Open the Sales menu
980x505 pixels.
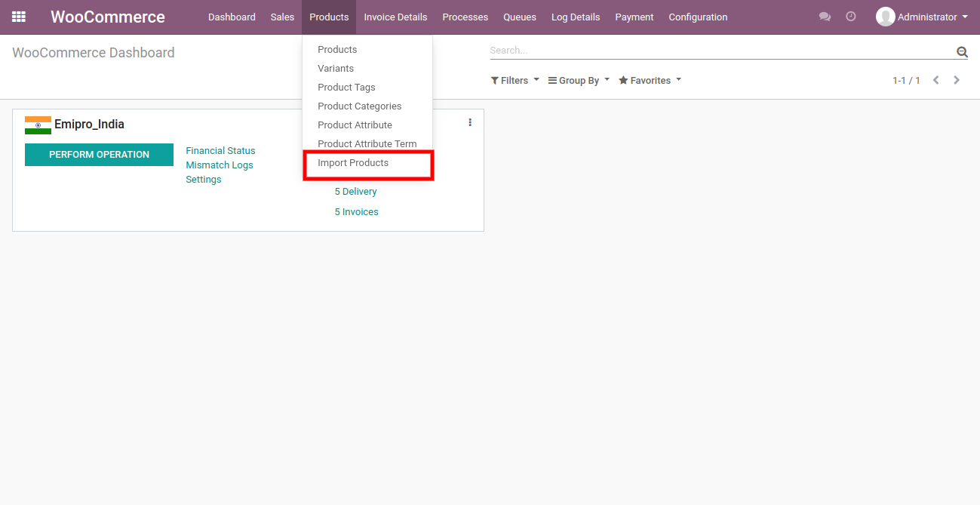[x=282, y=17]
